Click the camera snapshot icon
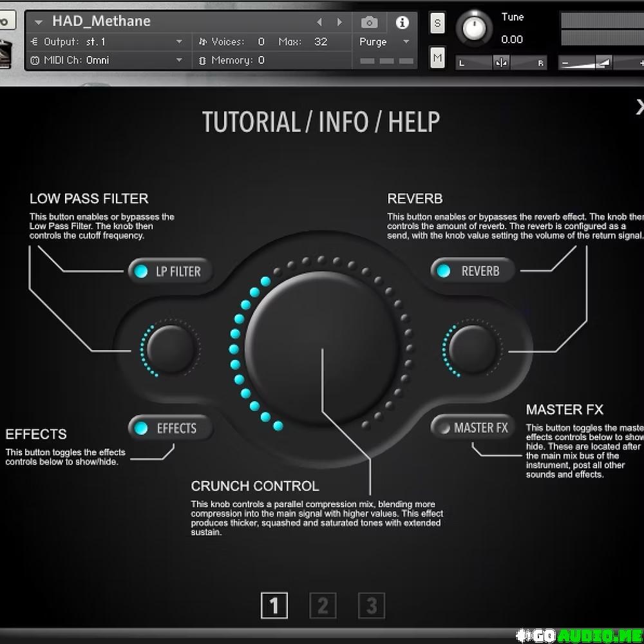The image size is (644, 644). (369, 23)
